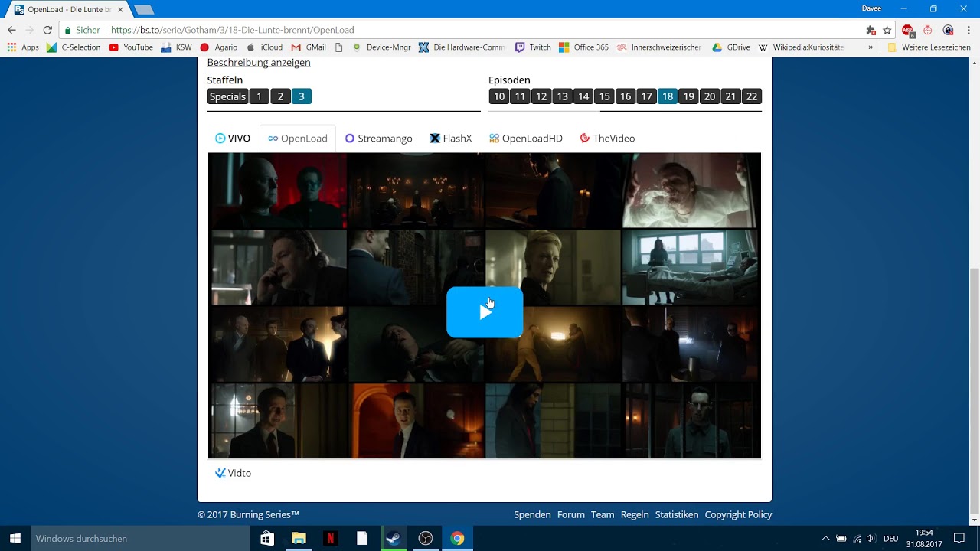Open OBS Studio from the taskbar
This screenshot has height=551, width=980.
pos(426,539)
